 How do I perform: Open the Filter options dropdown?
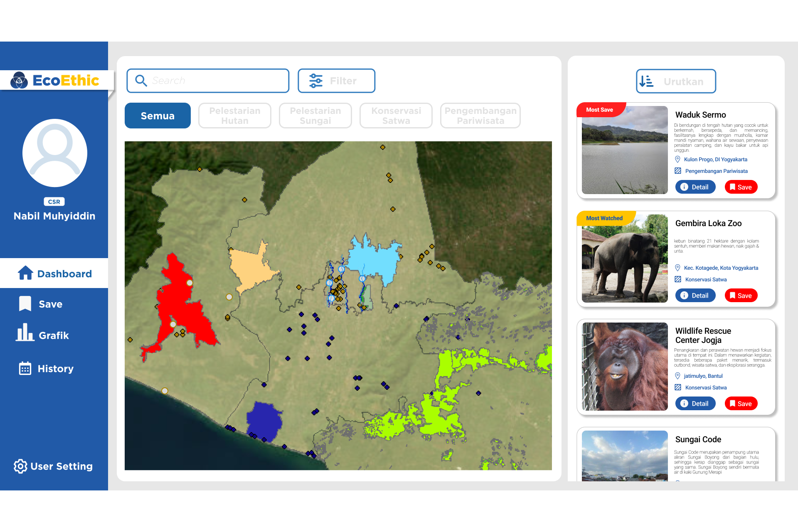336,81
